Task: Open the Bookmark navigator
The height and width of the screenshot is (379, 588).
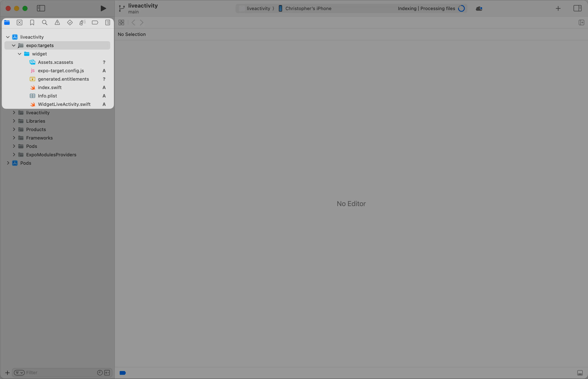Action: pyautogui.click(x=32, y=22)
